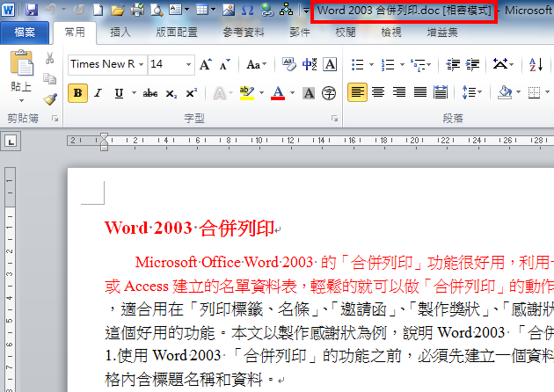Apply distributed alignment
The width and height of the screenshot is (554, 392).
441,92
